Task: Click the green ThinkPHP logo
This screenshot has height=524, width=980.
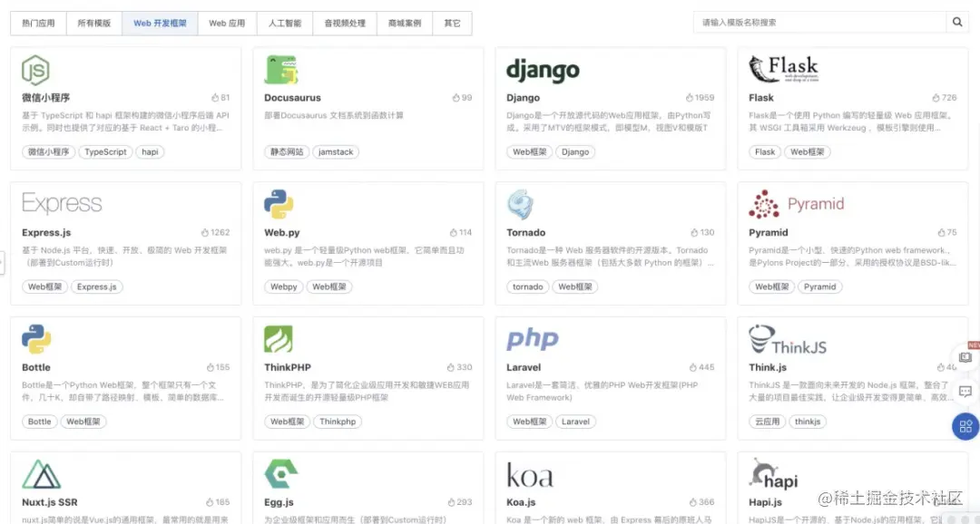Action: (279, 339)
